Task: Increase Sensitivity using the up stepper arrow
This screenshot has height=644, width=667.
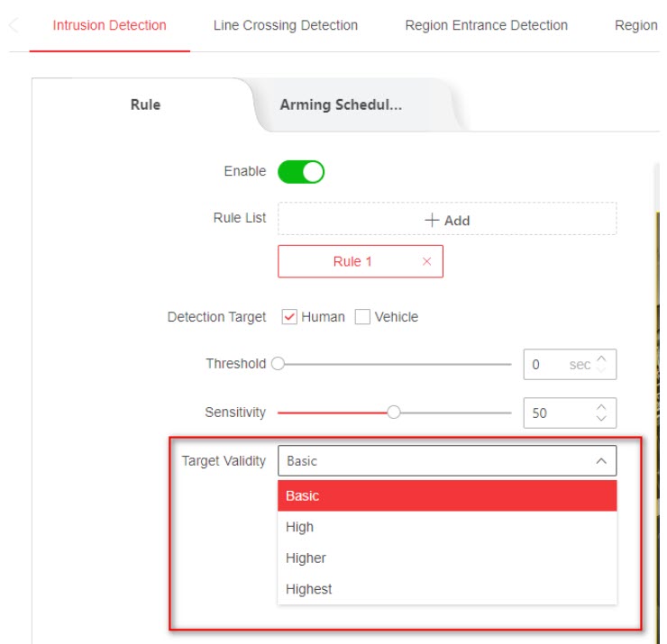Action: tap(602, 407)
